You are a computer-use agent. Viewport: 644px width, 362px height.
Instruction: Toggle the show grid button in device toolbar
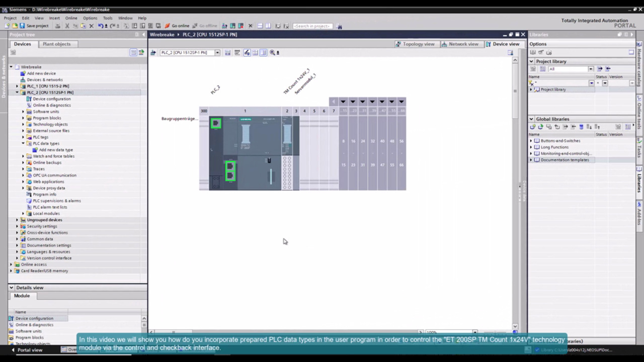point(255,52)
